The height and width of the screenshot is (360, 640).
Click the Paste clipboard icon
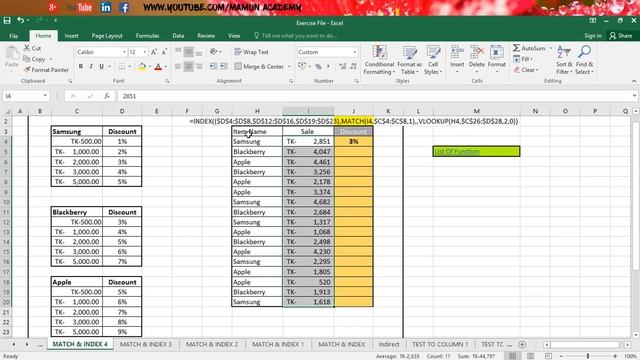12,53
